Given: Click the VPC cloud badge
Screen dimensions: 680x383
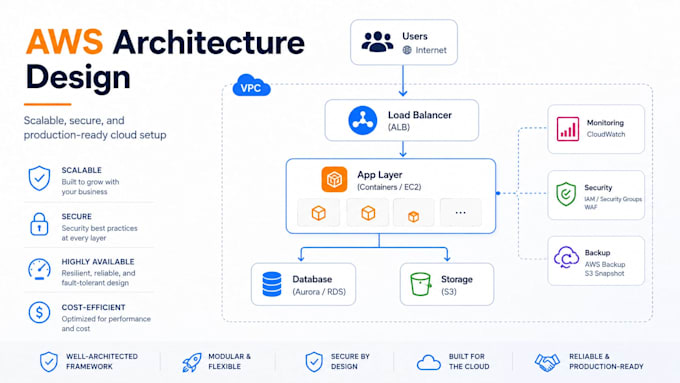Looking at the screenshot, I should 252,85.
